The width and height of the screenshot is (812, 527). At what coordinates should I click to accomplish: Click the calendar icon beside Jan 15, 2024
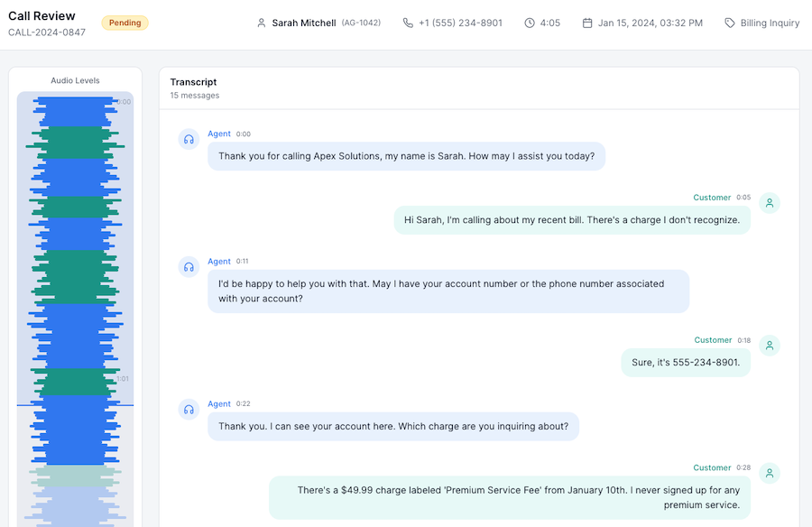587,23
